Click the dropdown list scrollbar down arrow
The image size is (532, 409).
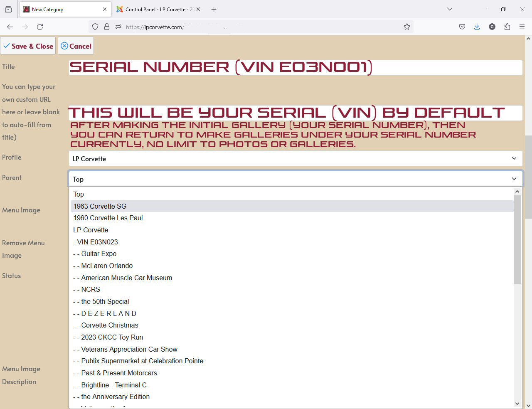coord(517,403)
